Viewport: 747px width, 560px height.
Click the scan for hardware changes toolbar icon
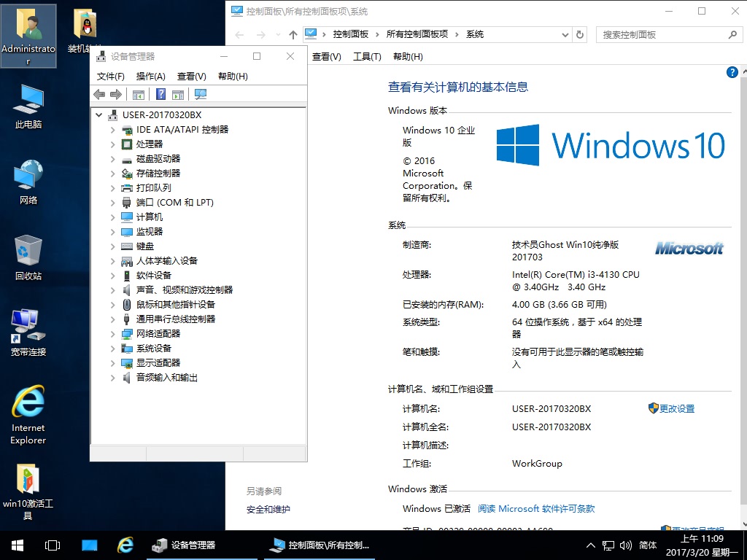[x=201, y=94]
